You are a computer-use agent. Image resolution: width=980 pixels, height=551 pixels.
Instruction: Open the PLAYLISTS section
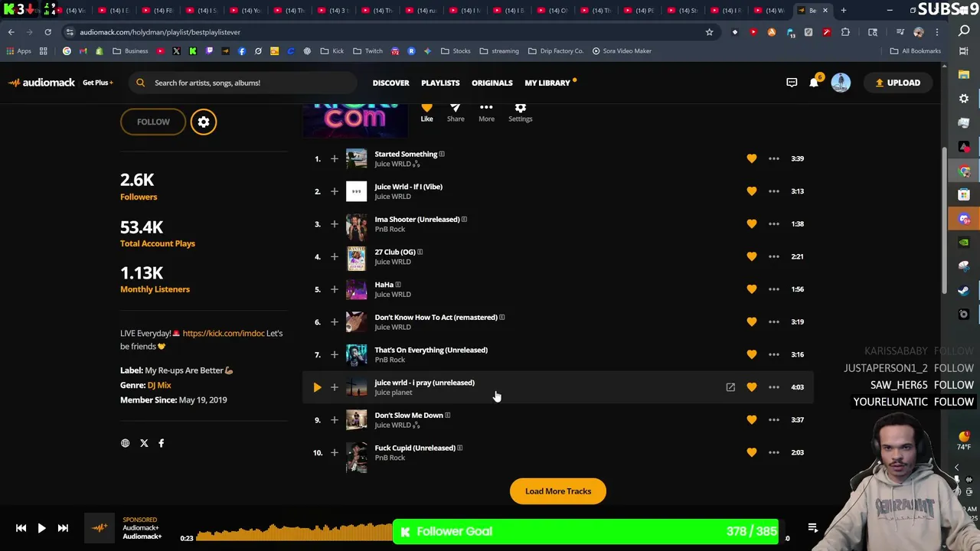[440, 83]
